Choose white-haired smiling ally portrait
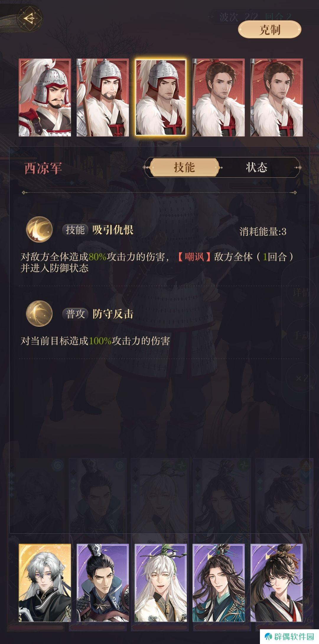Image resolution: width=319 pixels, height=644 pixels. point(161,583)
